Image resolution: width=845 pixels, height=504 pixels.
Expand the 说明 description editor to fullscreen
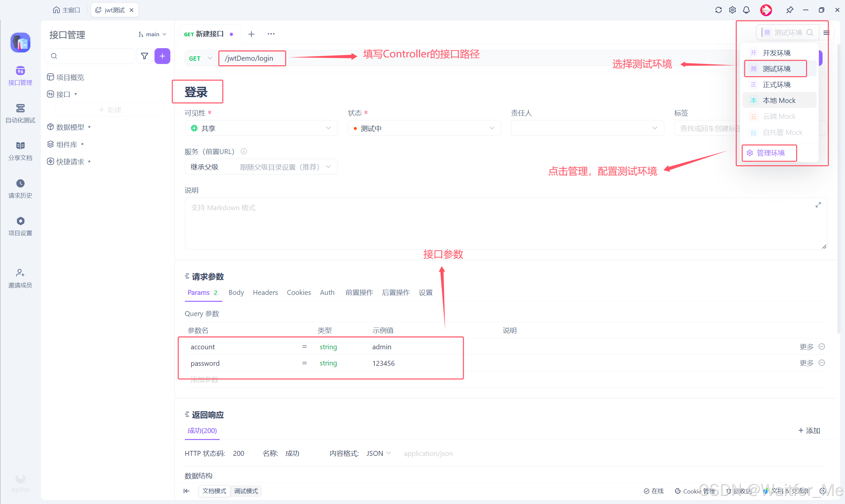click(818, 205)
